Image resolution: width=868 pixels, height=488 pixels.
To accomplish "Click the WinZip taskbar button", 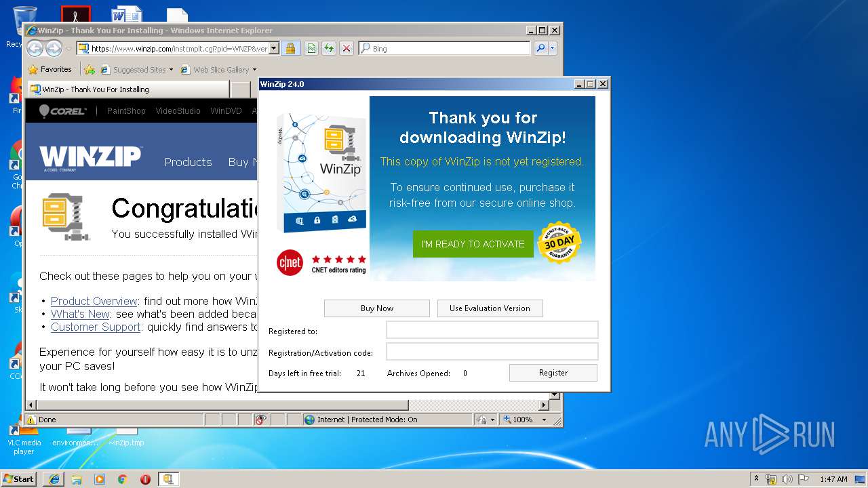I will tap(168, 479).
